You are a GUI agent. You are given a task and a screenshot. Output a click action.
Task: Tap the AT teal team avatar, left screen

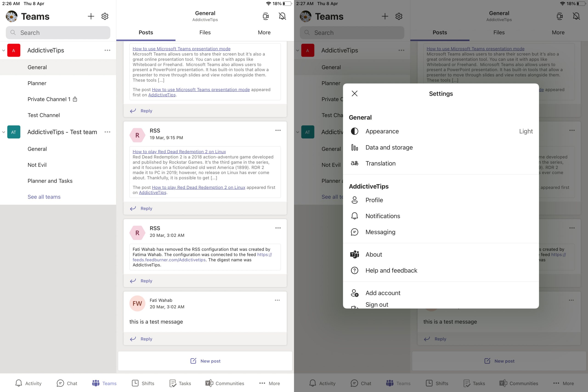pos(14,132)
